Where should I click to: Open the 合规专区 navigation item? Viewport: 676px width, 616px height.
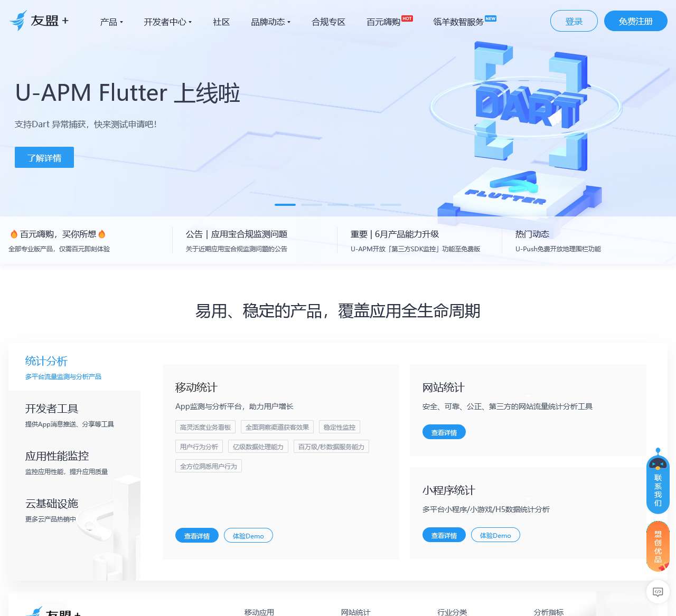328,22
